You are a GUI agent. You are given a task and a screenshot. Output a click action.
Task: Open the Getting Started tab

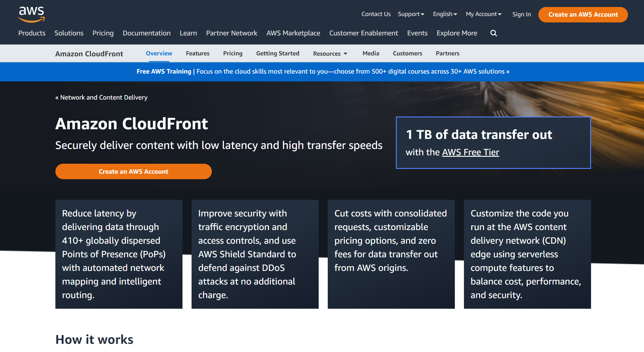278,54
